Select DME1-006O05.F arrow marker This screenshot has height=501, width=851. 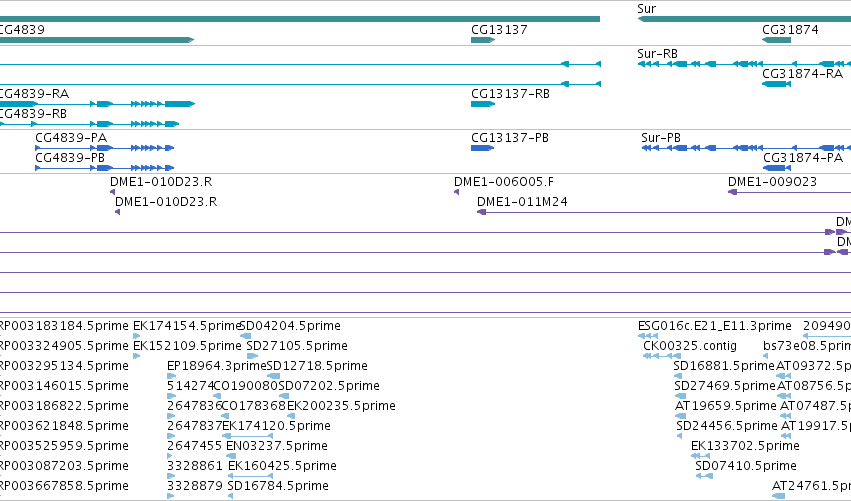pyautogui.click(x=456, y=192)
